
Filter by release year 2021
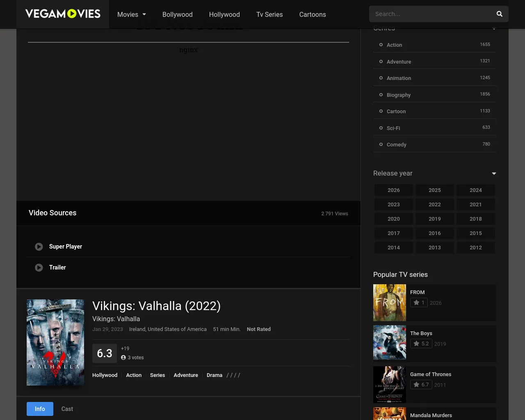pyautogui.click(x=476, y=205)
